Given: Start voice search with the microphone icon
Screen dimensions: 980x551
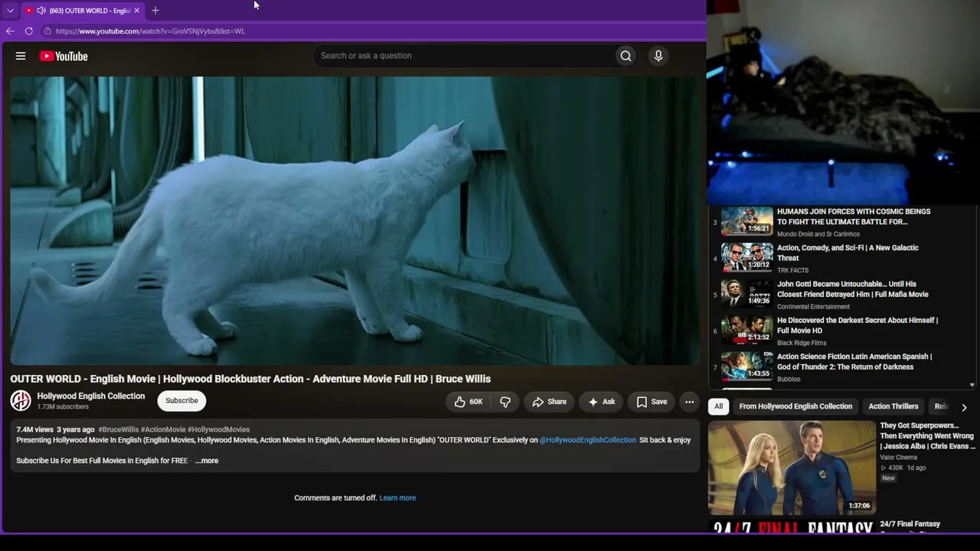Looking at the screenshot, I should point(658,56).
